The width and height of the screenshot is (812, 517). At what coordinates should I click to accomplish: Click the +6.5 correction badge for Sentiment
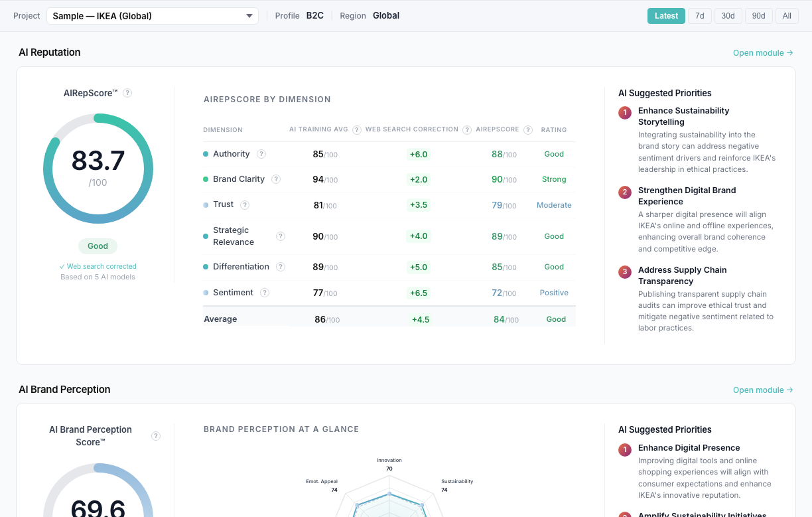point(419,293)
